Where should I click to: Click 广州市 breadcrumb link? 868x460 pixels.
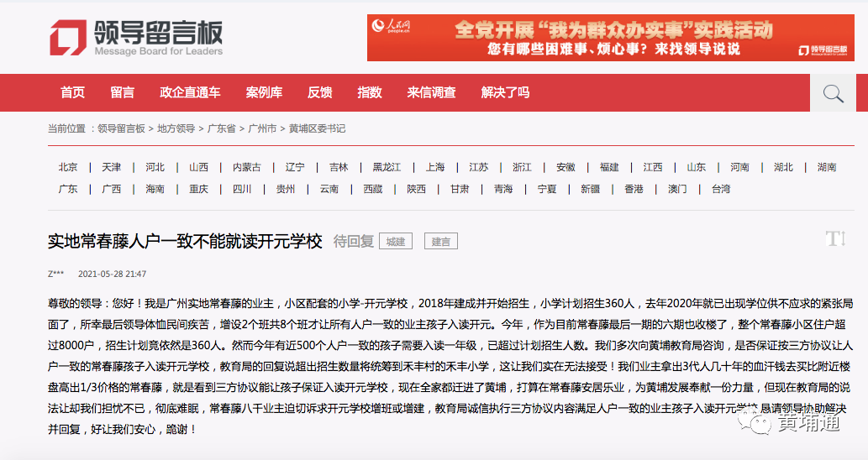tap(262, 128)
